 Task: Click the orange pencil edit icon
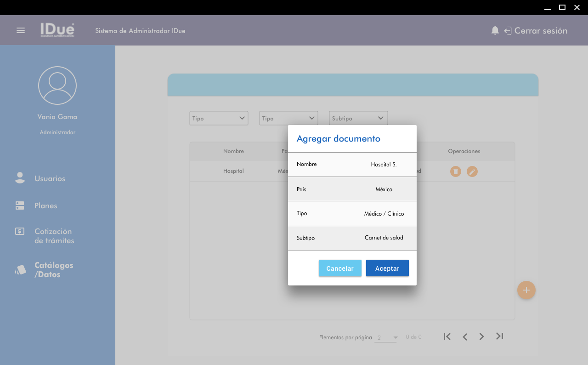pos(472,171)
